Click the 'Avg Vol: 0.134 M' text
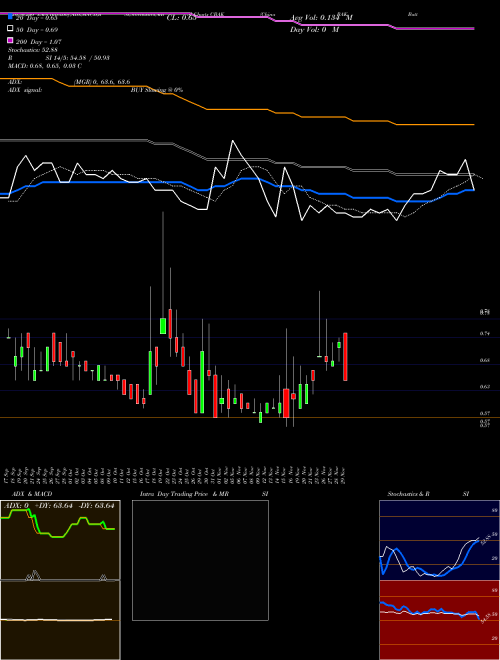 point(321,18)
